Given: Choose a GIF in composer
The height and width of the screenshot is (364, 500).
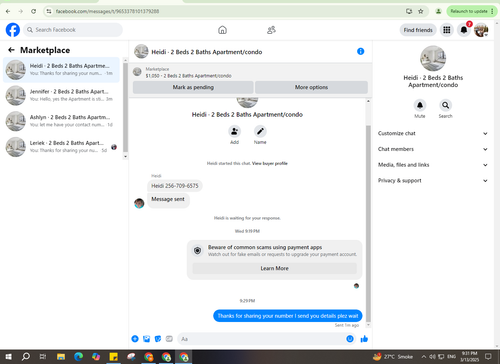Looking at the screenshot, I should point(169,339).
